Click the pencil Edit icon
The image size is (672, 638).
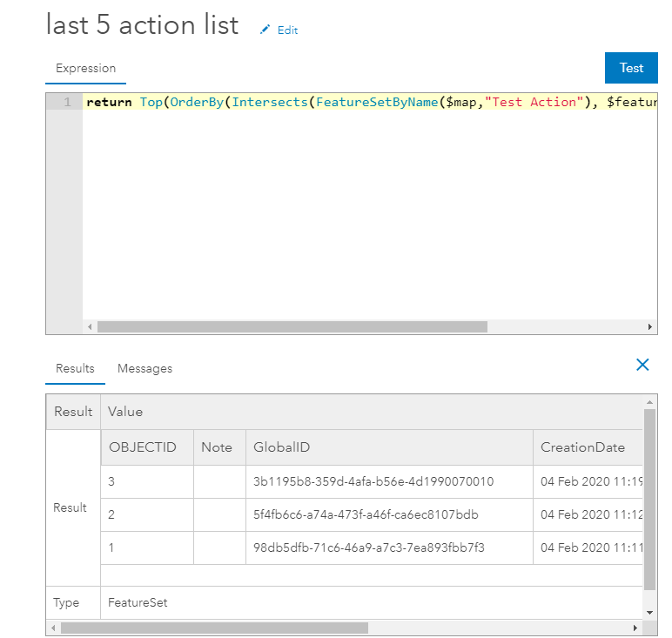coord(265,30)
